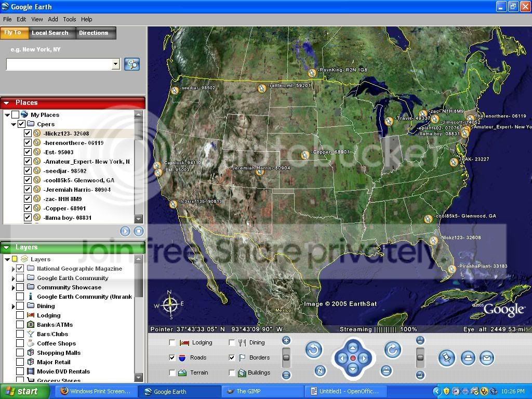Open Windows Print Screen Firefox taskbar item
This screenshot has height=399, width=532.
pyautogui.click(x=97, y=391)
